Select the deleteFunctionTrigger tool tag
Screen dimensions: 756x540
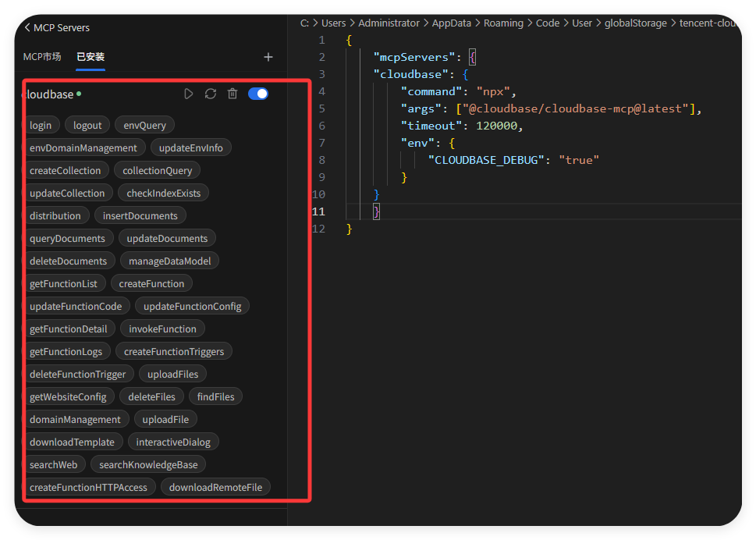[79, 375]
